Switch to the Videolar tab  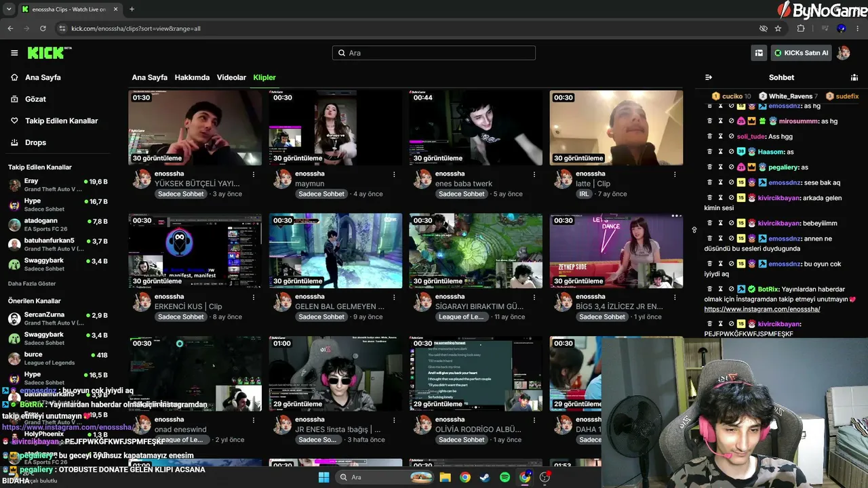point(231,77)
